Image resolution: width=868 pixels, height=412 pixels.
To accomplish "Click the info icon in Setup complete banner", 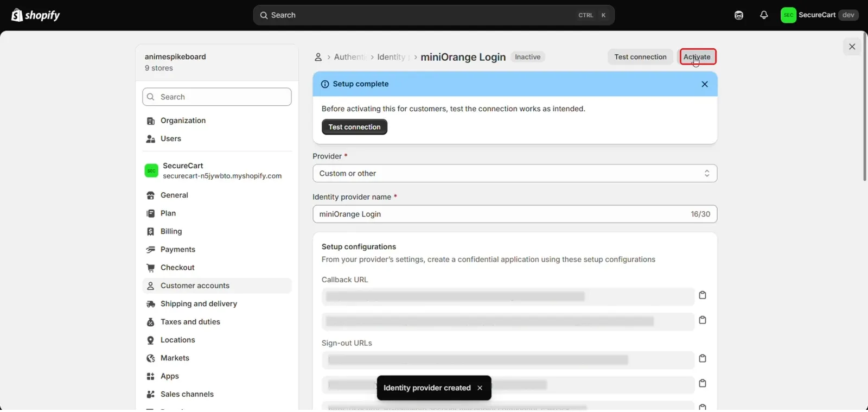I will [325, 84].
